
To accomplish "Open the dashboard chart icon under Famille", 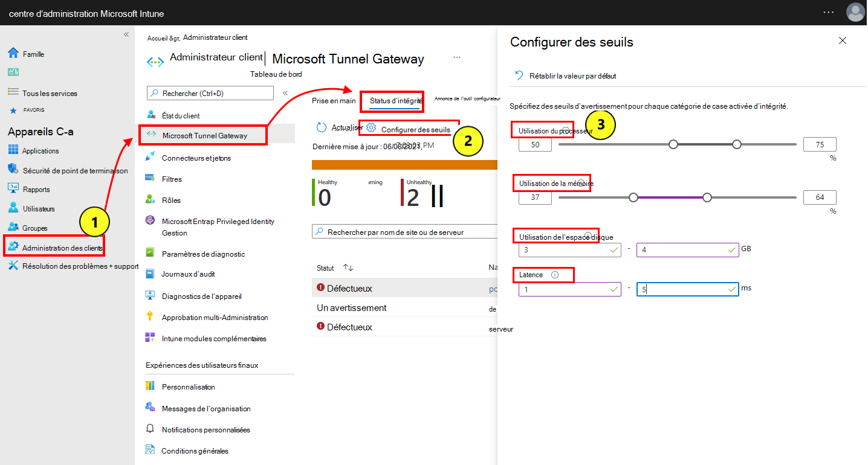I will (x=13, y=72).
